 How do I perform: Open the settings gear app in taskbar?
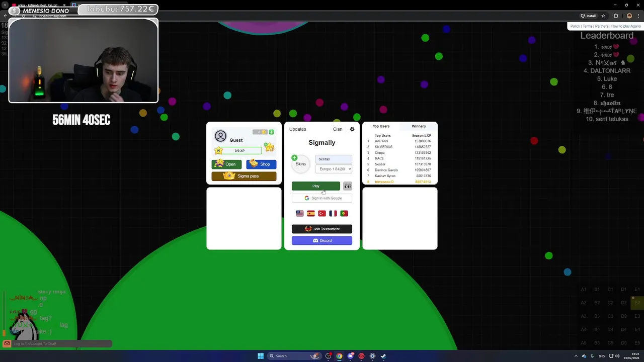pos(372,356)
